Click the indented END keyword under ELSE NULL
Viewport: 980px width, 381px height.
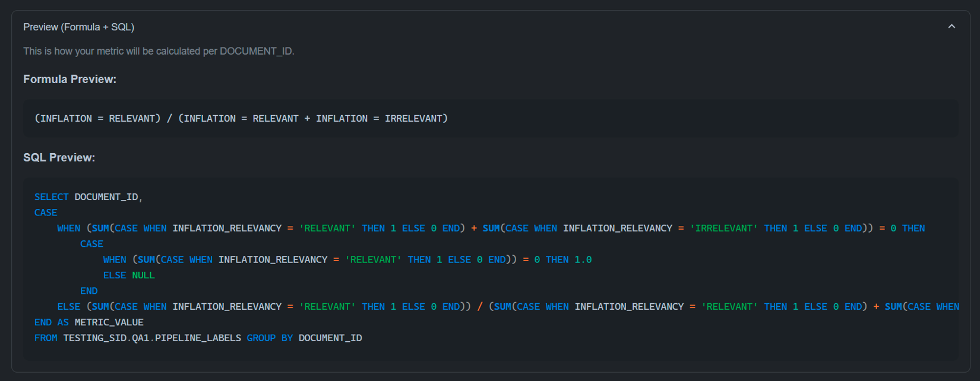point(88,291)
